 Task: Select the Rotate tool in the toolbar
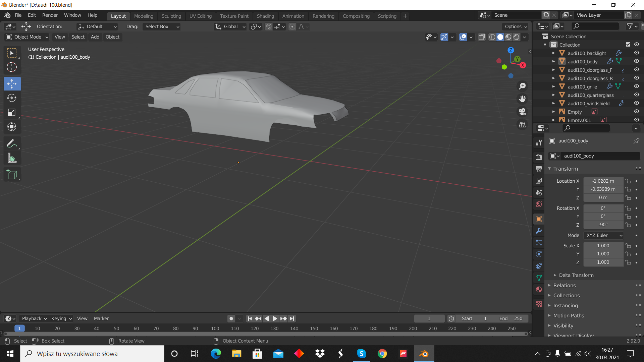tap(12, 98)
